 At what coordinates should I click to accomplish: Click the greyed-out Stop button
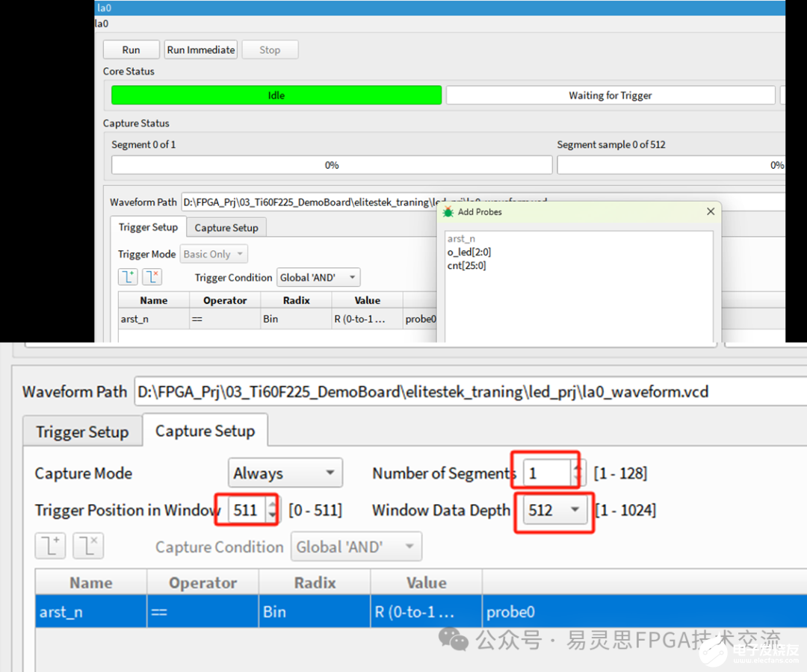coord(270,50)
